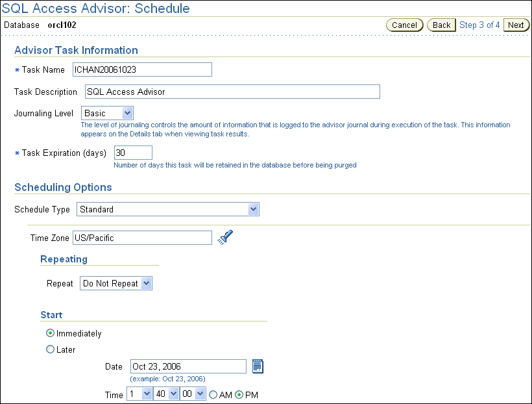Open the start time seconds dropdown
The image size is (532, 404).
coord(192,394)
